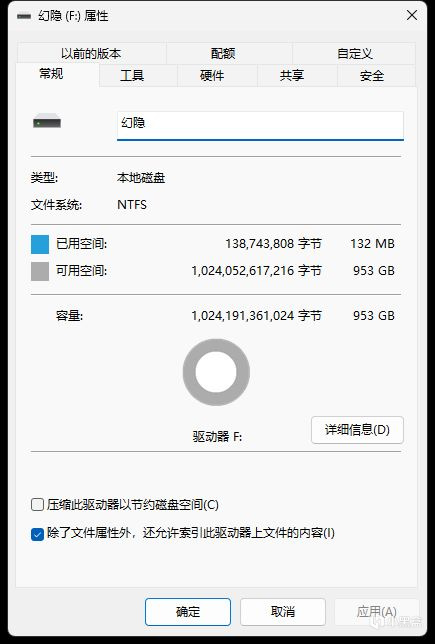Viewport: 435px width, 644px height.
Task: Open the 硬件 tab
Action: point(212,76)
